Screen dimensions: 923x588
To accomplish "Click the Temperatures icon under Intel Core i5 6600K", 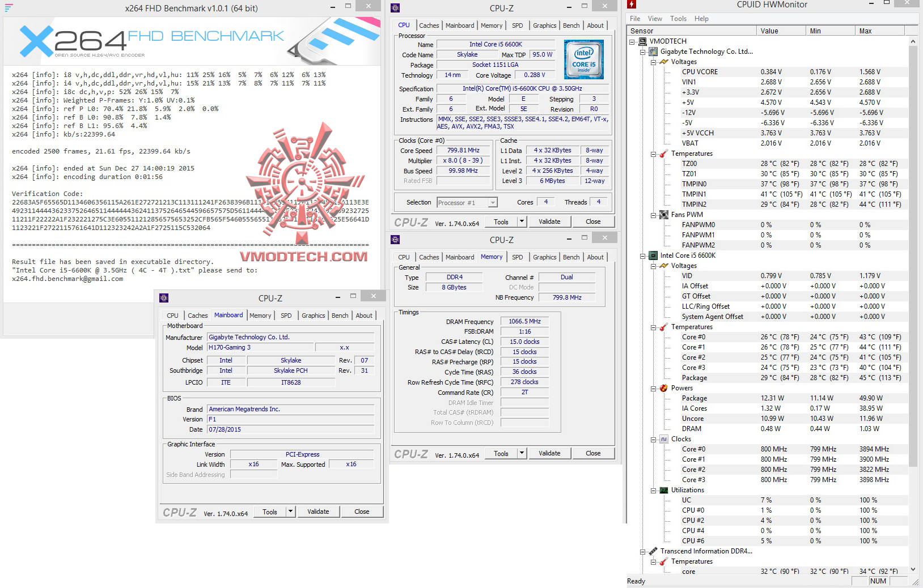I will point(664,327).
